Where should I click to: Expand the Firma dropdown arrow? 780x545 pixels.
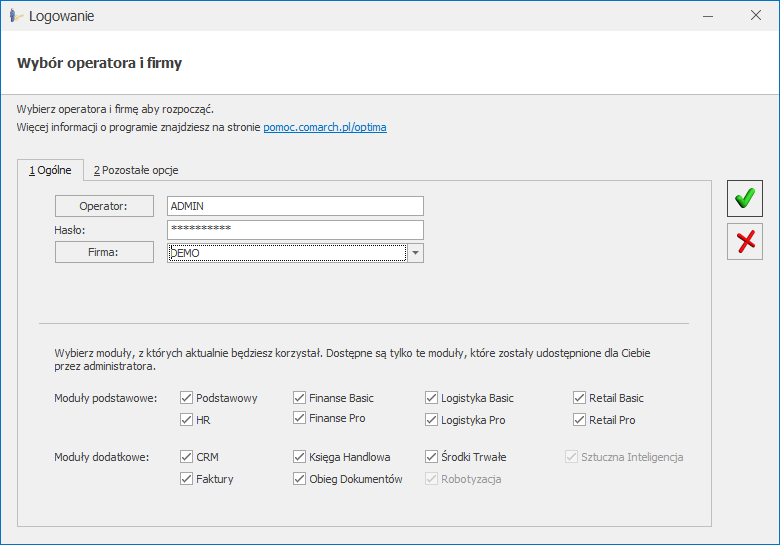coord(415,253)
